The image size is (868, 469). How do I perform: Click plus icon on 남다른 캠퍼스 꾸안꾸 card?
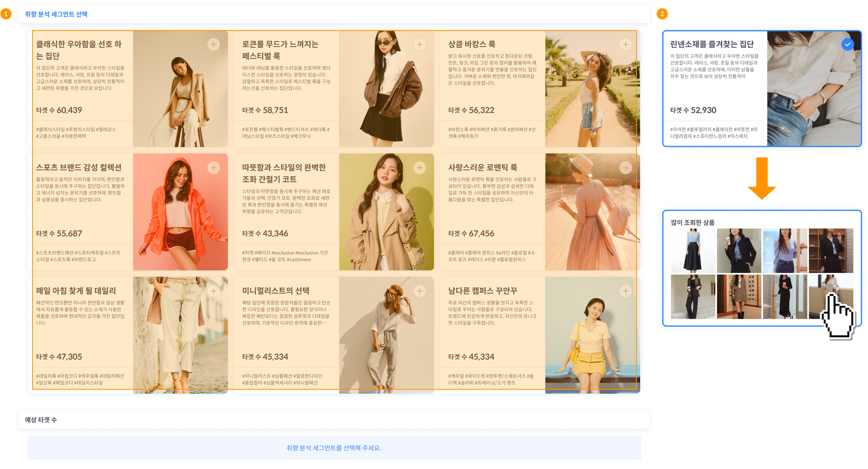coord(626,291)
